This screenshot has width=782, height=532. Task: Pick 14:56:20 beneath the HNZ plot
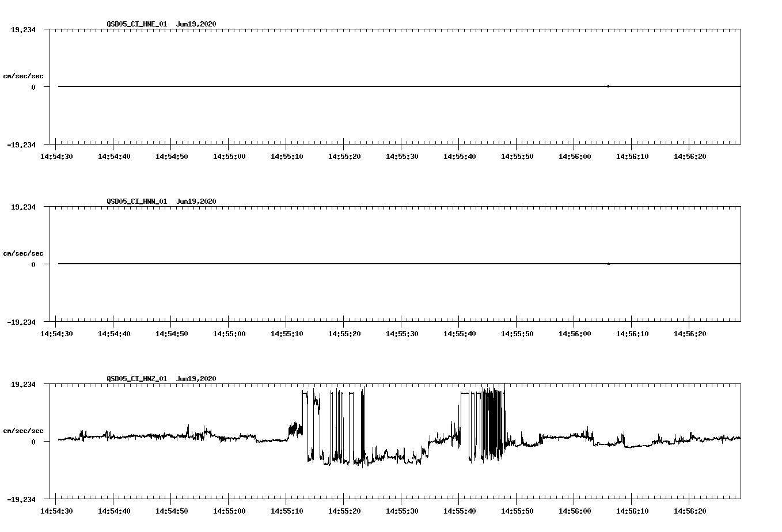pyautogui.click(x=690, y=511)
